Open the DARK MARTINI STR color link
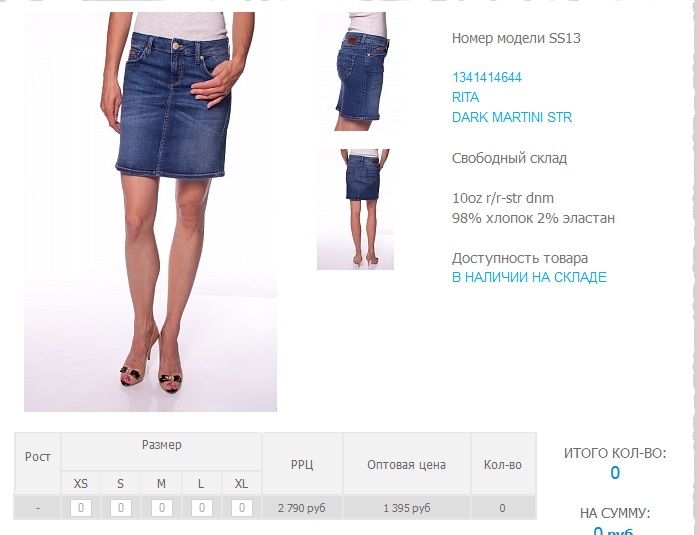This screenshot has height=535, width=698. click(x=512, y=117)
